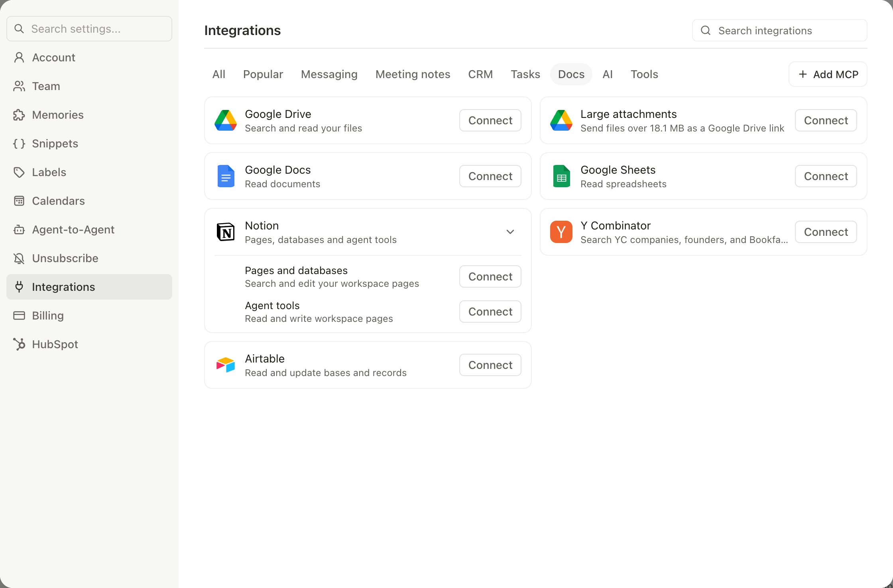The height and width of the screenshot is (588, 893).
Task: Open Calendars settings
Action: [89, 201]
